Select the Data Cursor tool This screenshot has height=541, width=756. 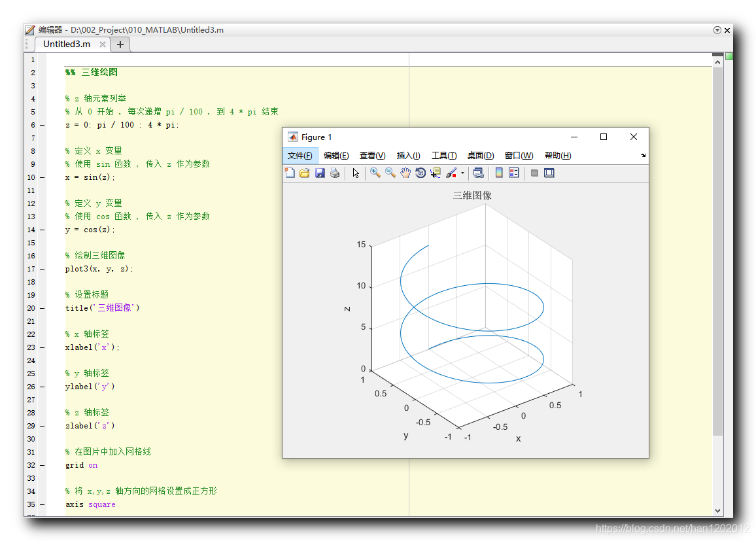tap(436, 173)
